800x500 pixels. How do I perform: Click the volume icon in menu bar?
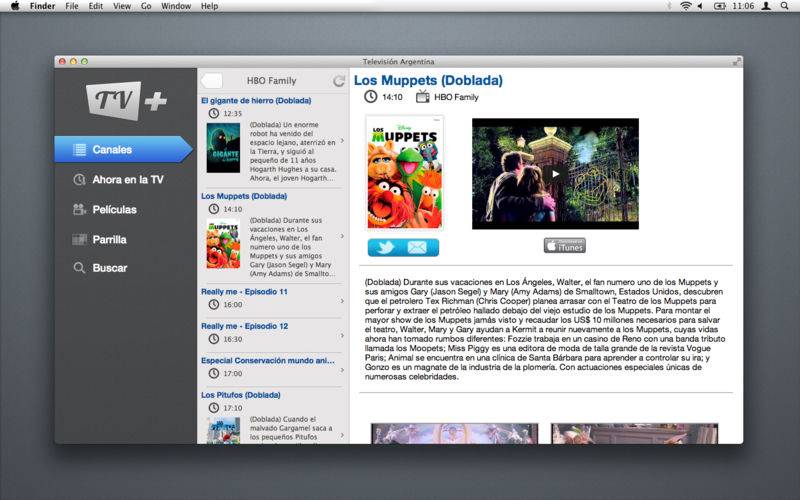[700, 6]
